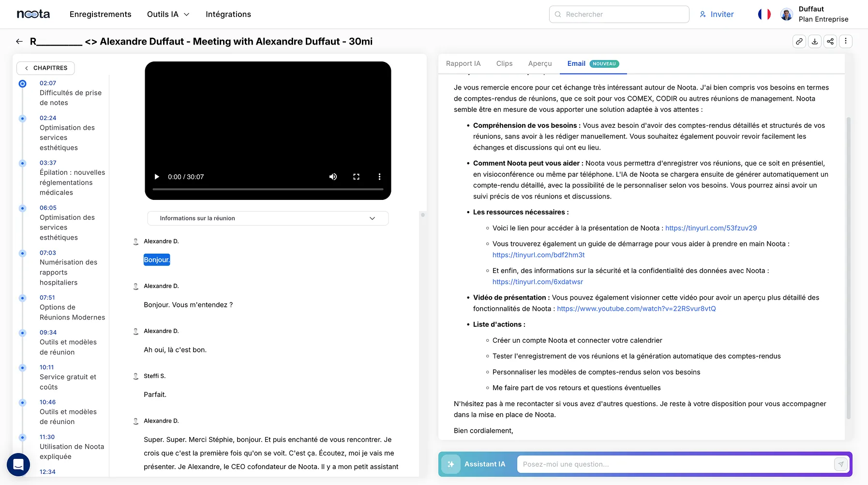The width and height of the screenshot is (868, 485).
Task: Enter fullscreen video mode
Action: click(356, 177)
